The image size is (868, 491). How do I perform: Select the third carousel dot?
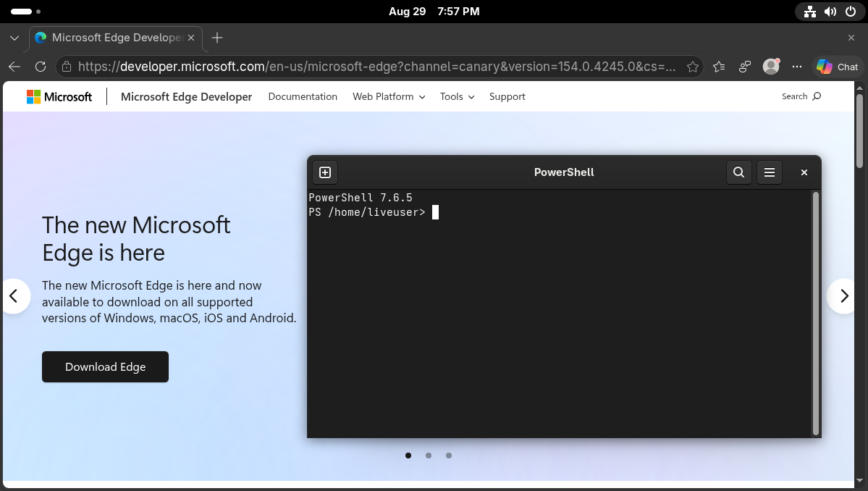(449, 456)
